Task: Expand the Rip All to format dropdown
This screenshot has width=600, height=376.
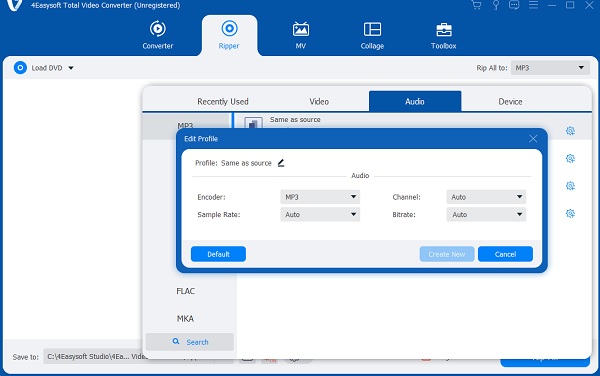Action: click(x=550, y=68)
